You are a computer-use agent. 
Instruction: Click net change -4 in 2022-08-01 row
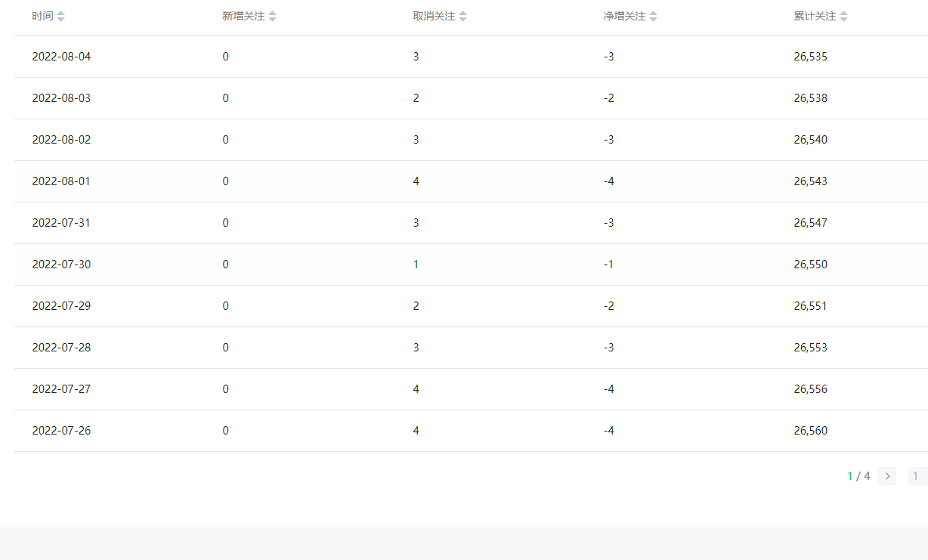(609, 181)
